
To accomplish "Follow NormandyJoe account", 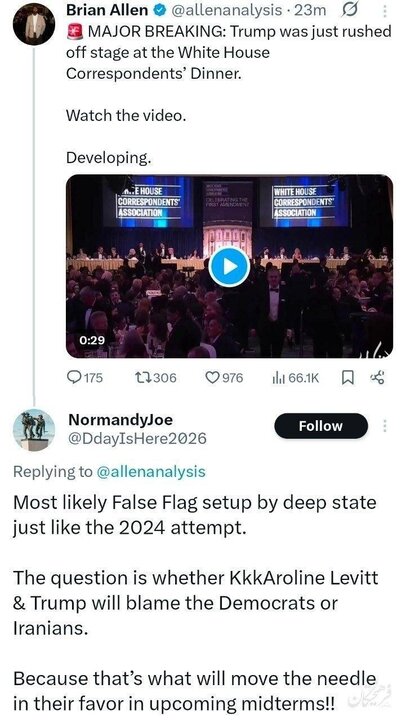I will (321, 426).
